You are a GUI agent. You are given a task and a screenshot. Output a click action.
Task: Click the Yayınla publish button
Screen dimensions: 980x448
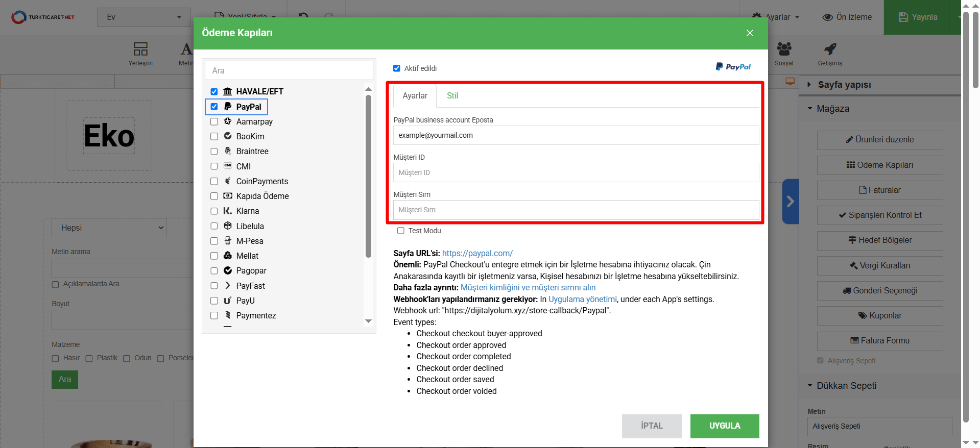918,17
